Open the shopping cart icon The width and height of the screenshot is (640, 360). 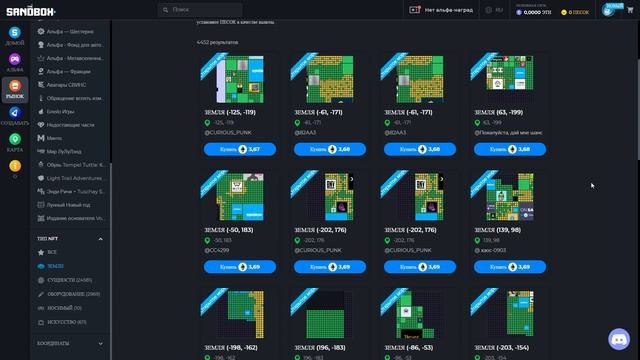click(x=630, y=10)
